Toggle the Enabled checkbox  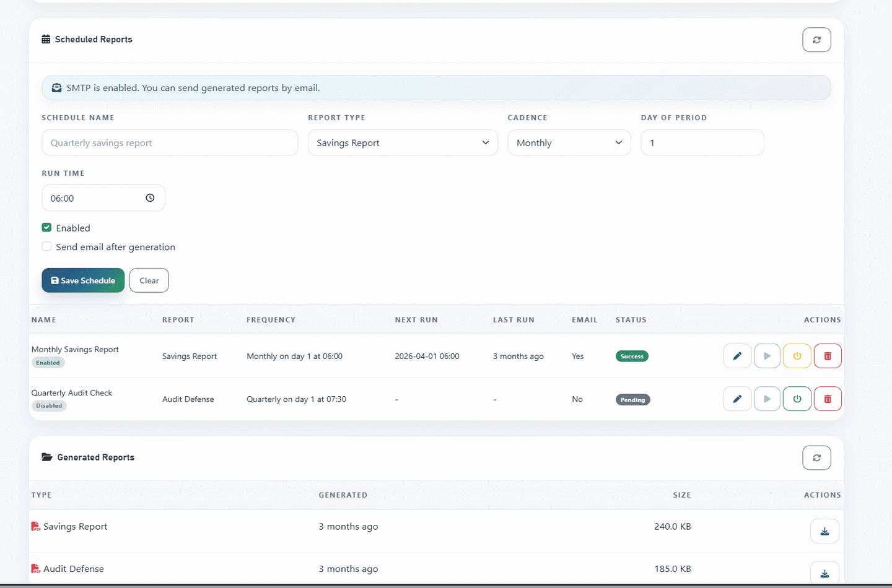coord(46,228)
